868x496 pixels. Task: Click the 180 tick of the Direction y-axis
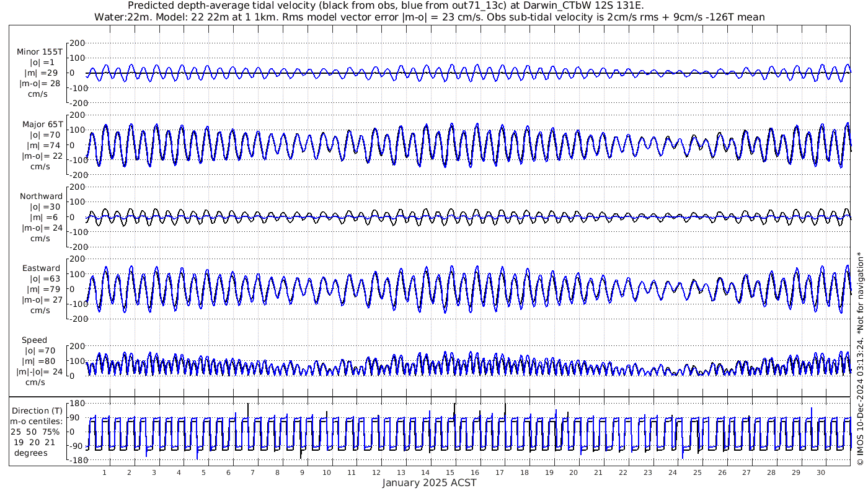pyautogui.click(x=77, y=404)
